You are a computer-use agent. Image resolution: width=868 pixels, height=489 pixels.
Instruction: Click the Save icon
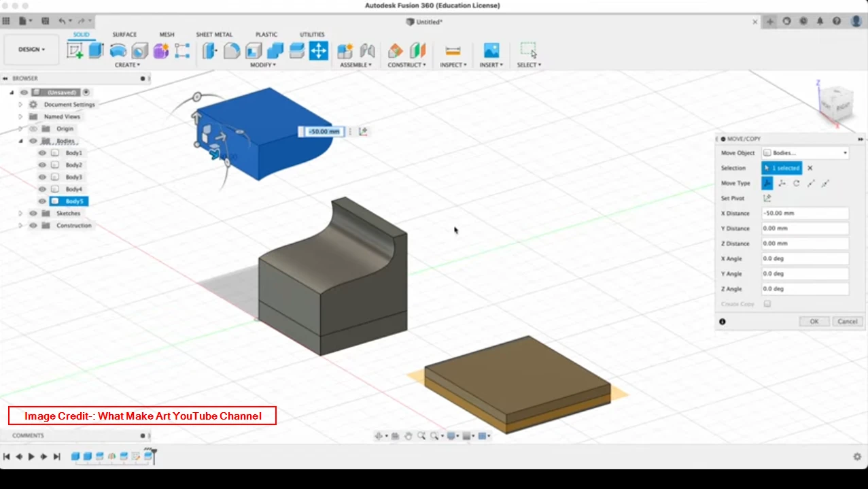click(45, 21)
